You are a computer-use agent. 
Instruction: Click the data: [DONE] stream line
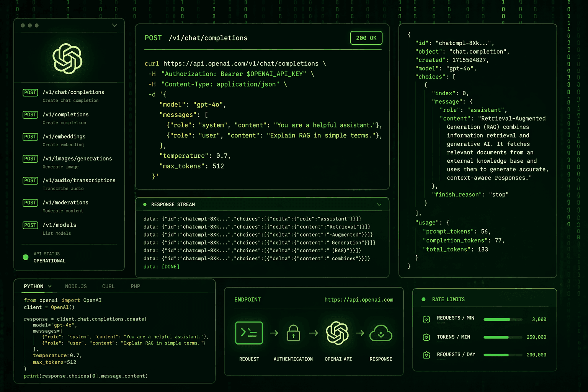(x=161, y=266)
